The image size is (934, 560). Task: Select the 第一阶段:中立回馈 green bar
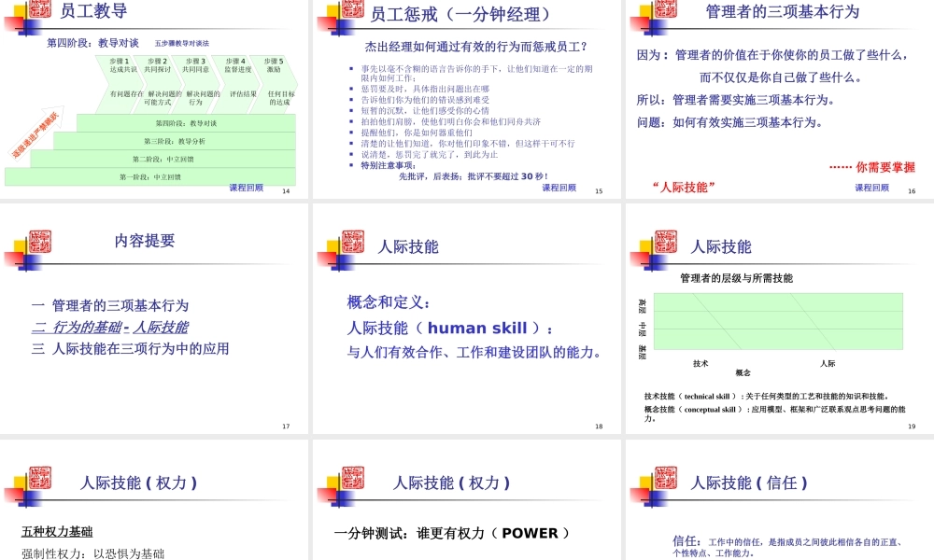(x=150, y=176)
